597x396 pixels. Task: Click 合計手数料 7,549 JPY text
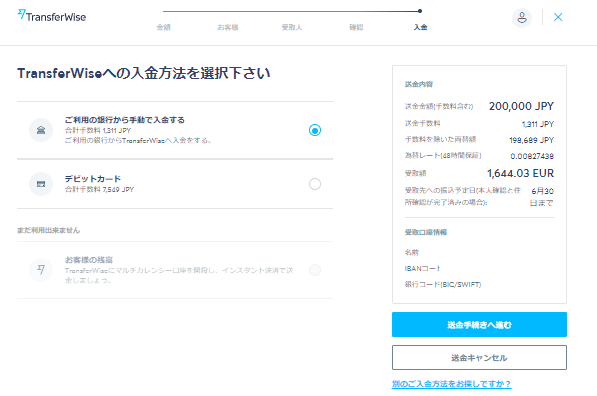[x=99, y=189]
